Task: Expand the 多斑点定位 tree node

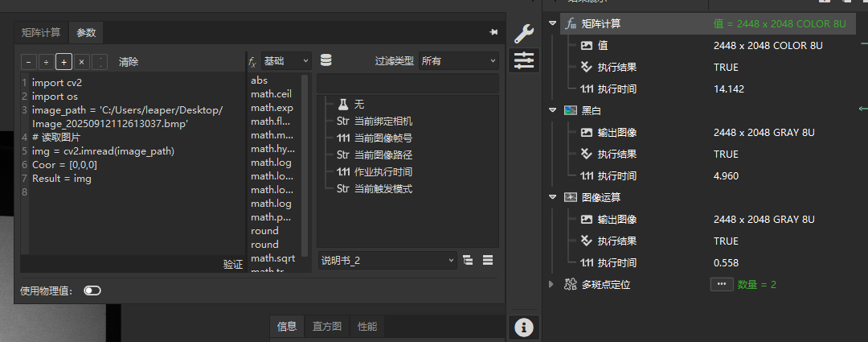Action: [x=551, y=284]
